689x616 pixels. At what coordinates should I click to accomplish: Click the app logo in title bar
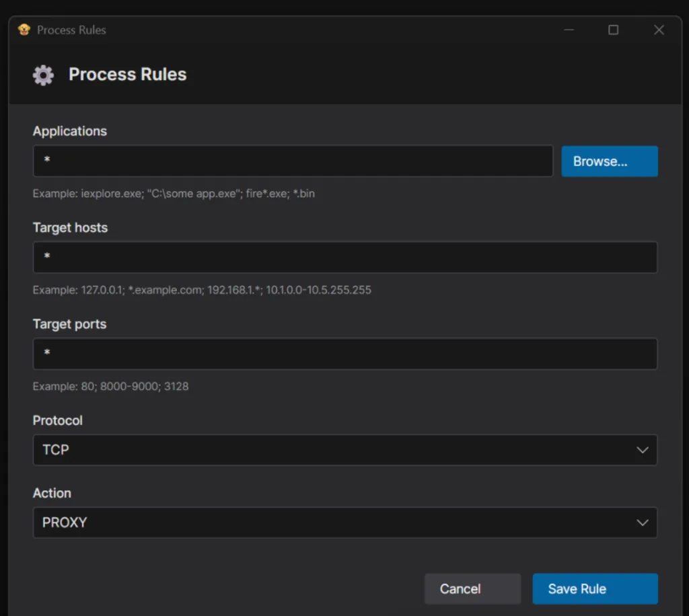point(24,30)
